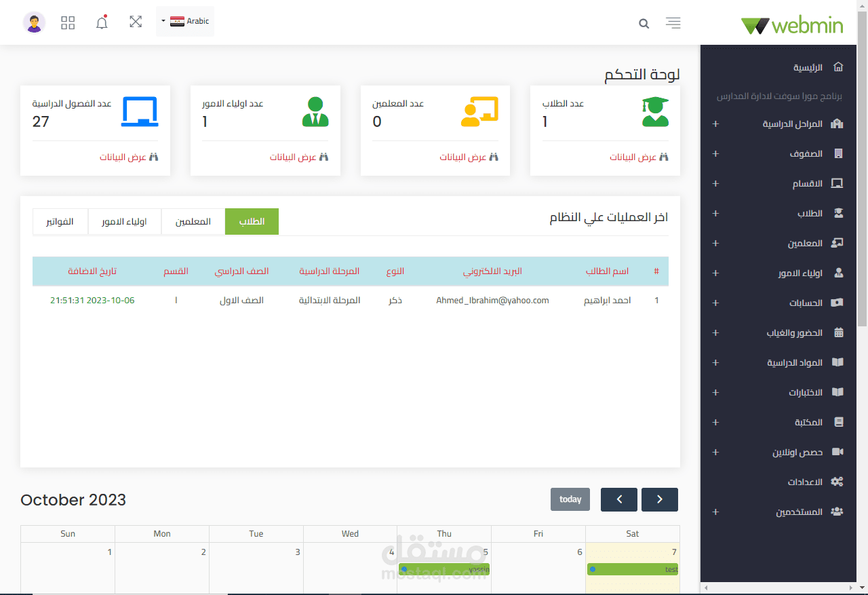Click the fullscreen expand icon in the top bar
This screenshot has height=595, width=868.
pos(136,22)
